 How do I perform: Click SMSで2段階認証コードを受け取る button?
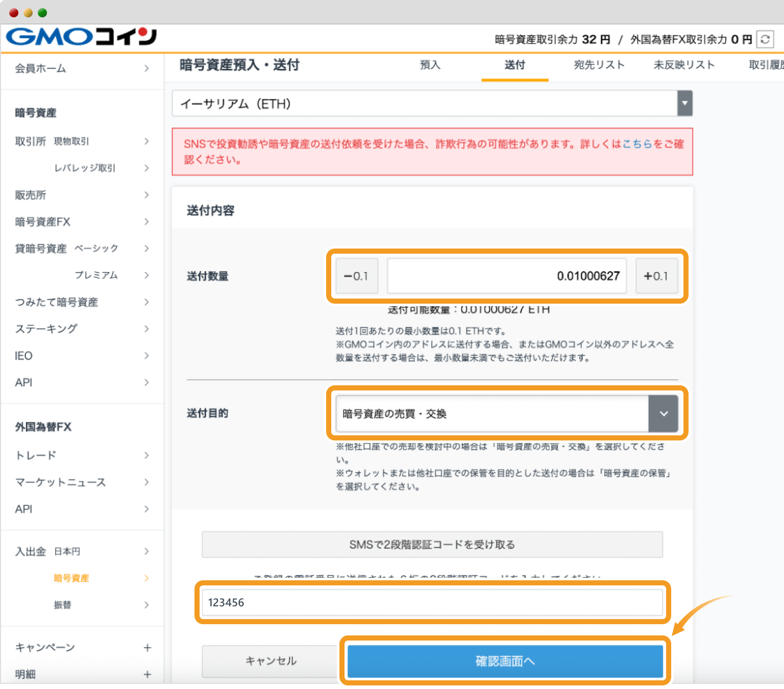point(432,545)
